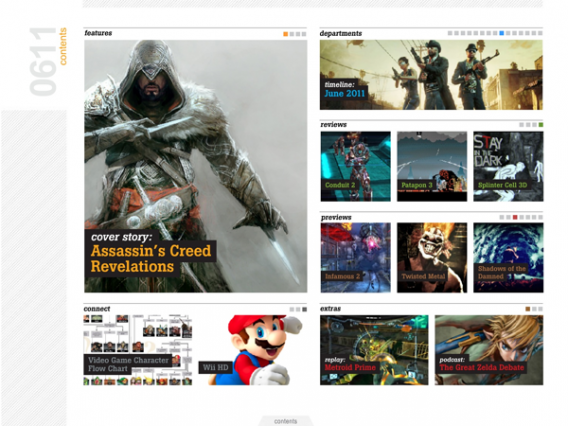Select the last gray dot in extras pager

pyautogui.click(x=540, y=309)
